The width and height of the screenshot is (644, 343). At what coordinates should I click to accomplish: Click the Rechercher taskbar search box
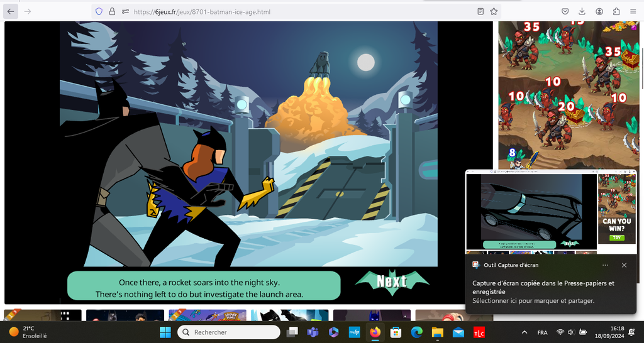coord(229,332)
